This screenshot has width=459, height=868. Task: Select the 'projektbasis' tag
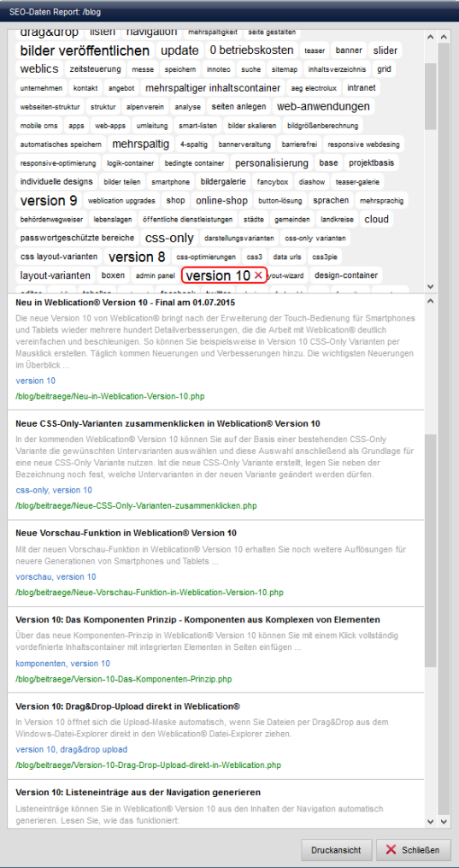pos(372,163)
